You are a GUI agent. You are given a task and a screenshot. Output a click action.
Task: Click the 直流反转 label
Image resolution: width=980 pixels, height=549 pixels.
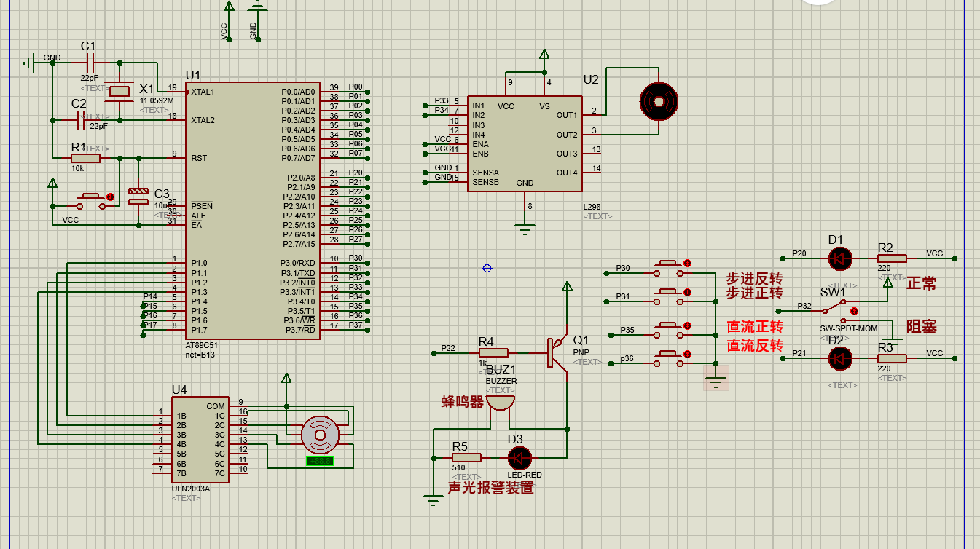pos(755,345)
